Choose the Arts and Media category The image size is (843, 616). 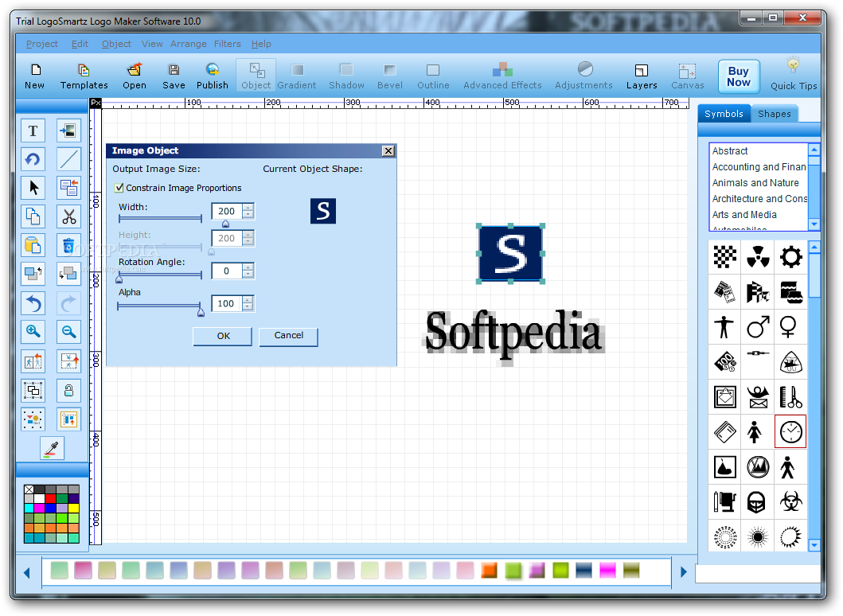pyautogui.click(x=744, y=214)
